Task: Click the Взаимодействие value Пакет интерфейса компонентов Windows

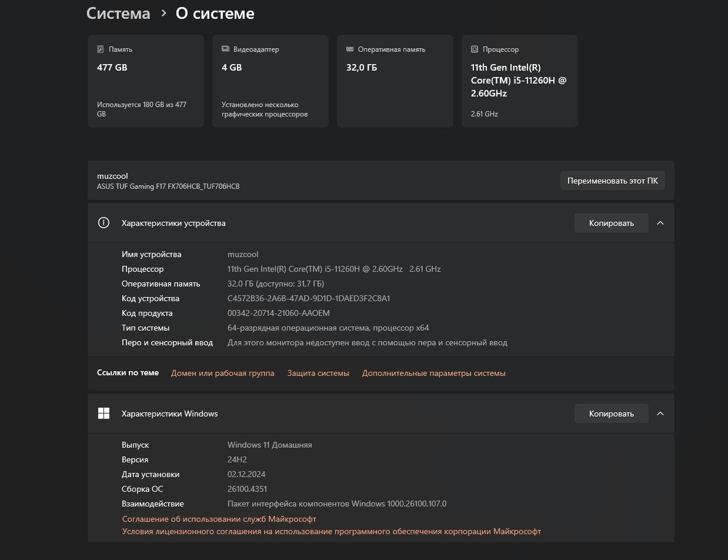Action: (x=337, y=504)
